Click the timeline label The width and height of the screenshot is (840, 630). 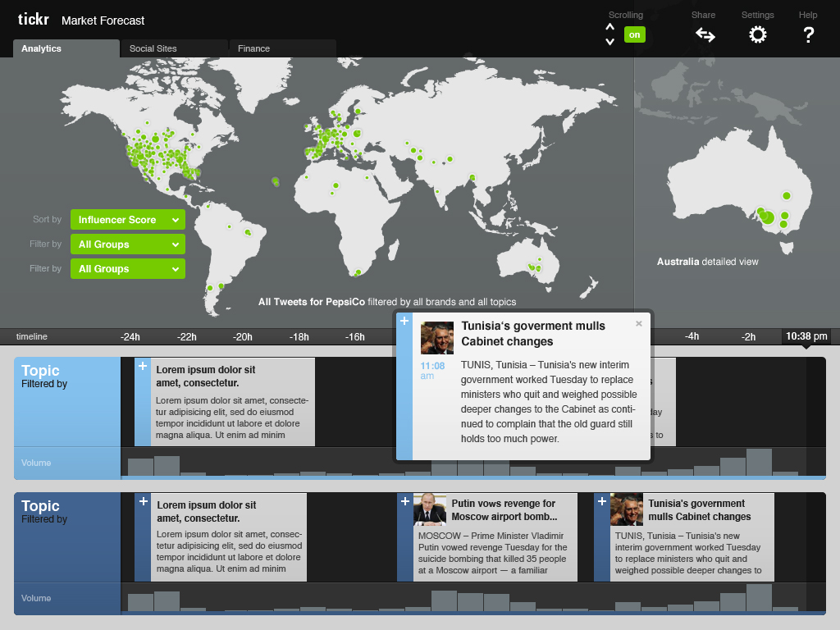click(x=32, y=336)
